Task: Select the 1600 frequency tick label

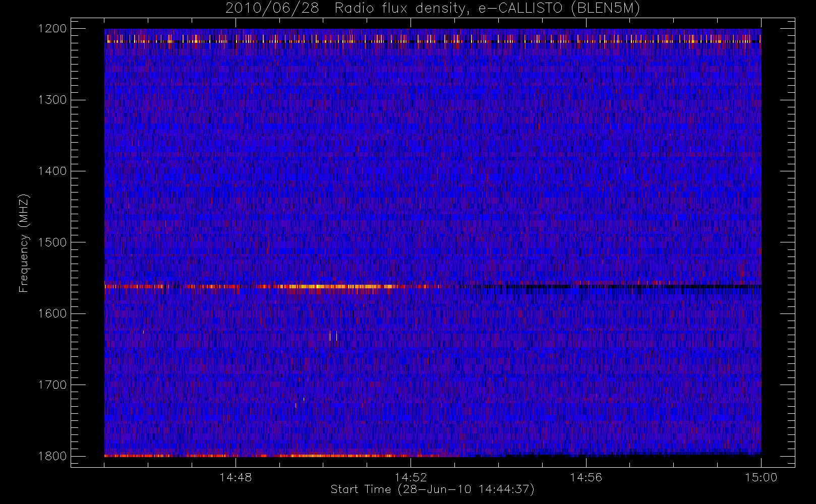Action: pos(52,313)
